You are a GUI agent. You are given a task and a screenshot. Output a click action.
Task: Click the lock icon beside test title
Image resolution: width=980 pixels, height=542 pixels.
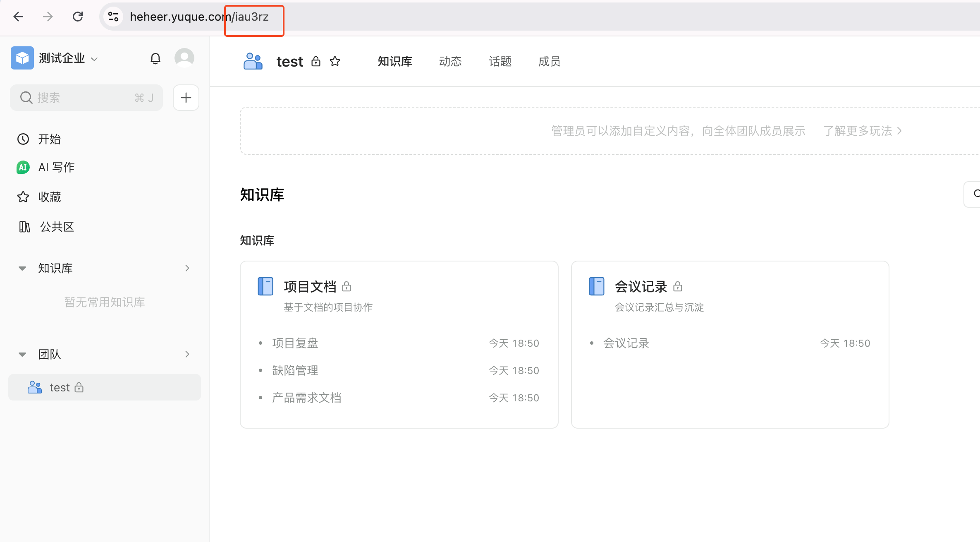(x=316, y=62)
